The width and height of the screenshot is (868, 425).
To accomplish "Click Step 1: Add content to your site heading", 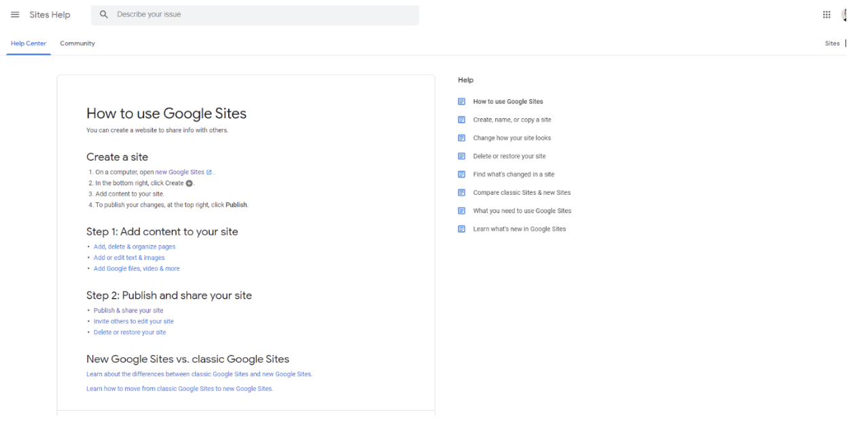I will pyautogui.click(x=162, y=232).
